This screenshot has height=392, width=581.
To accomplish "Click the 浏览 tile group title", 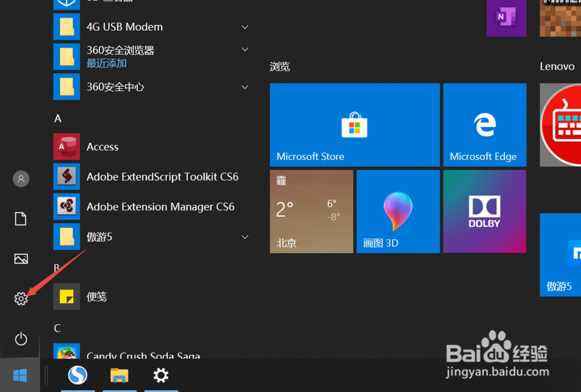I will click(280, 67).
